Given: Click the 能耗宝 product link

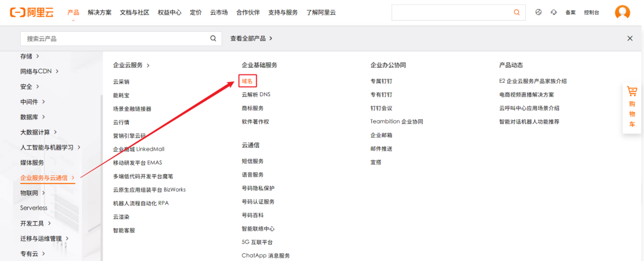Looking at the screenshot, I should coord(121,95).
